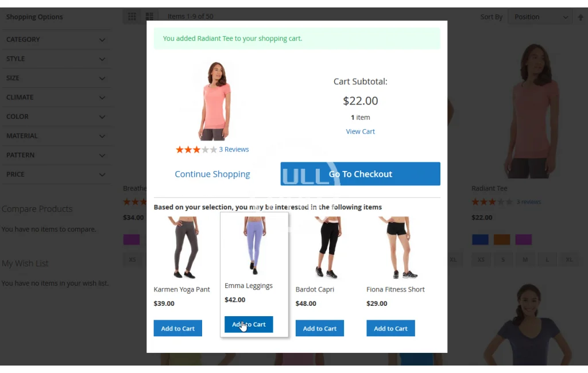This screenshot has height=373, width=588.
Task: Open the COLOR filter section
Action: [x=56, y=116]
